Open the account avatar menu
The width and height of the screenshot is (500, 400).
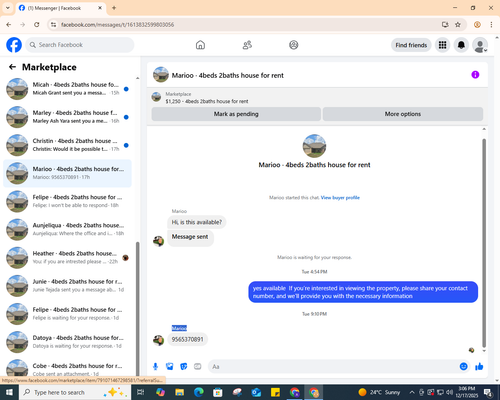(x=480, y=45)
